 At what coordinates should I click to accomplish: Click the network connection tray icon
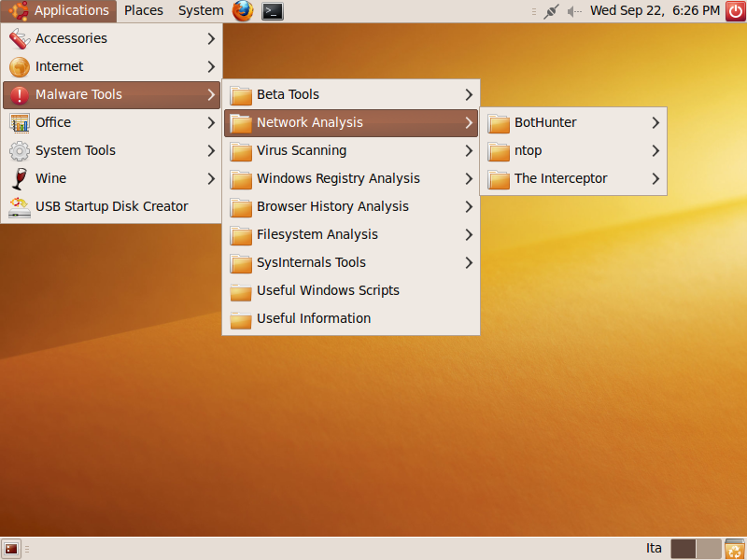click(551, 11)
